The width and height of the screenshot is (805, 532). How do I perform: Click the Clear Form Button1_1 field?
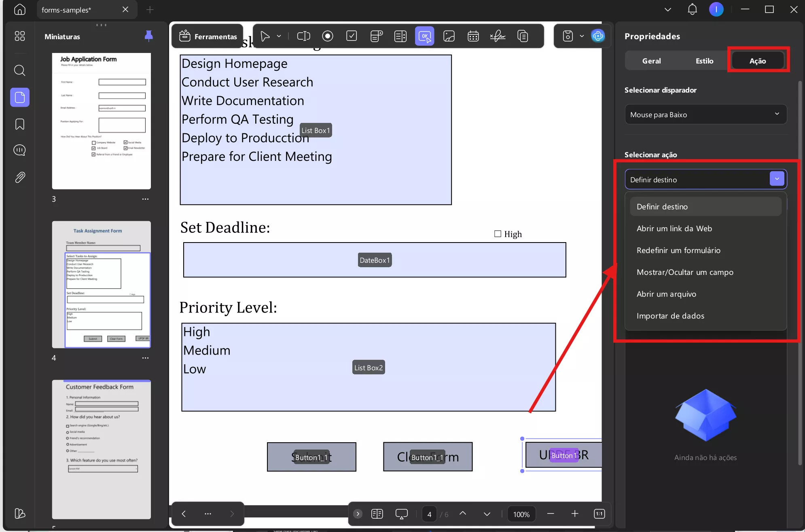coord(428,457)
